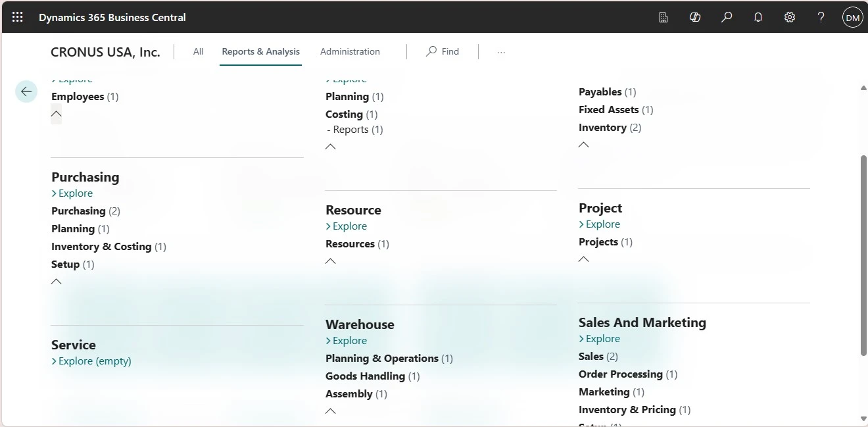
Task: Open the Assembly (1) group
Action: pos(356,394)
